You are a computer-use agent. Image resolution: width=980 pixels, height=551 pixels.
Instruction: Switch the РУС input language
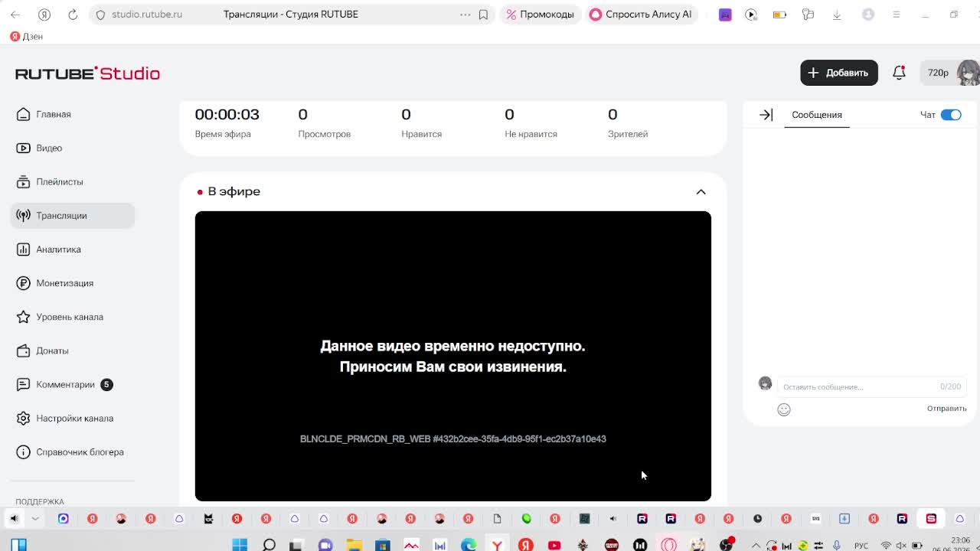pyautogui.click(x=861, y=546)
